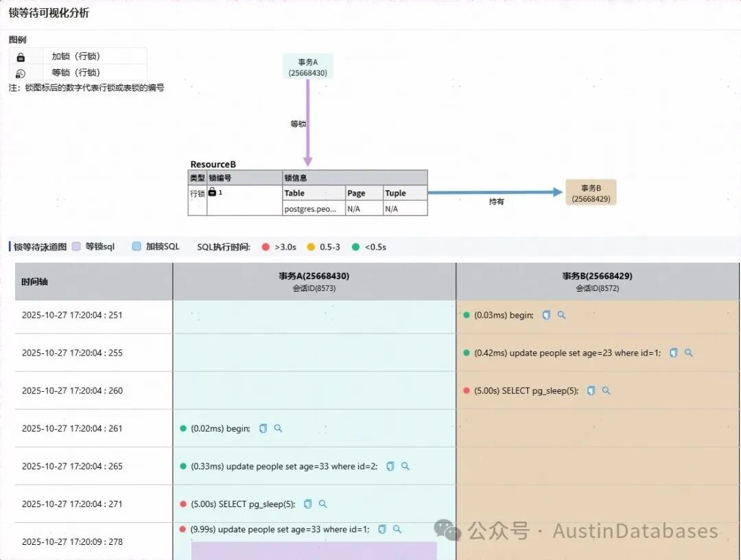Click the green <0.5s legend dot
741x560 pixels.
pyautogui.click(x=356, y=247)
